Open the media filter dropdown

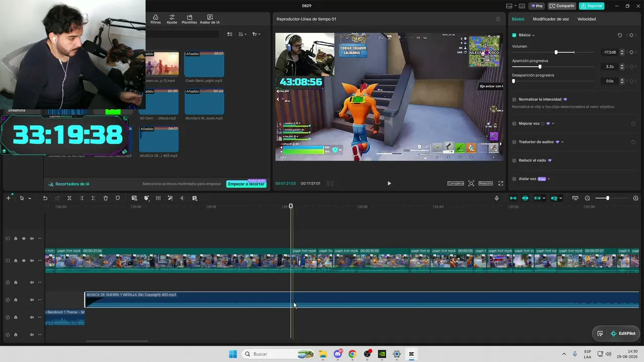[256, 34]
